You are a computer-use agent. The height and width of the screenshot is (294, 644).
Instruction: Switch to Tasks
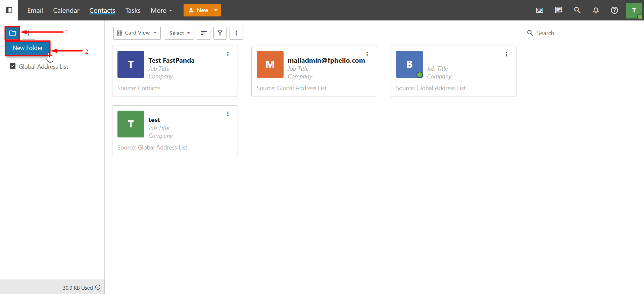(x=133, y=10)
